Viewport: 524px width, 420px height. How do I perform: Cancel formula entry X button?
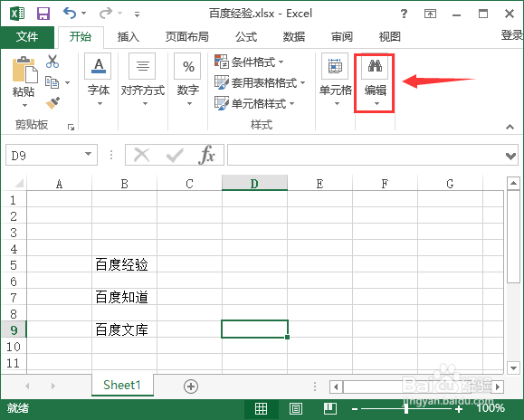[142, 155]
